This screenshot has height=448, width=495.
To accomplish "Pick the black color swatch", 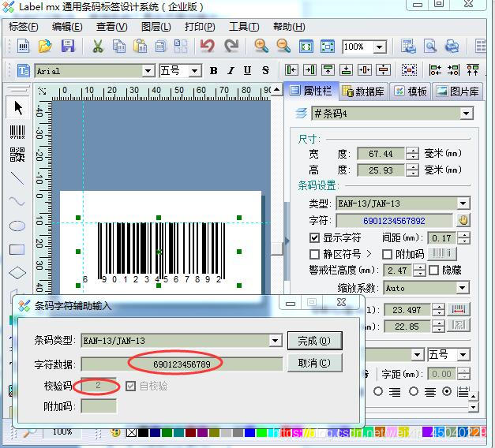I will click(143, 432).
